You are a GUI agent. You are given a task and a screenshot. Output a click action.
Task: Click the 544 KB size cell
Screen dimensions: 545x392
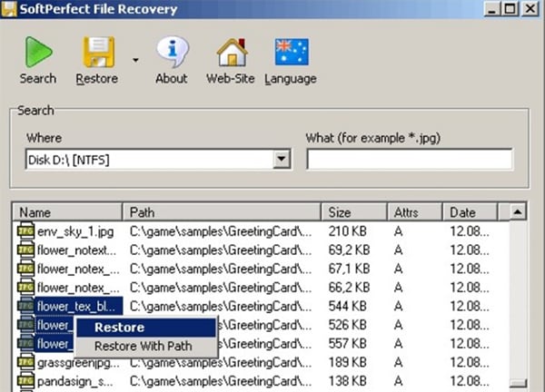[x=347, y=306]
